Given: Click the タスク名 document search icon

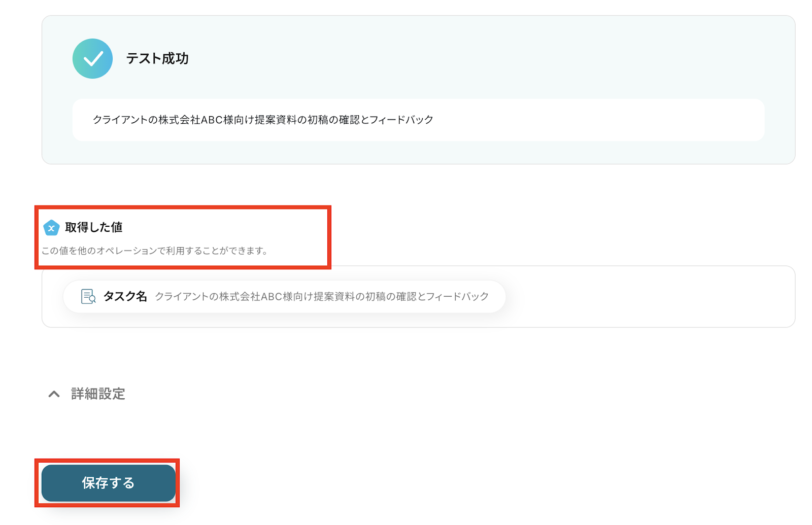Looking at the screenshot, I should [88, 296].
